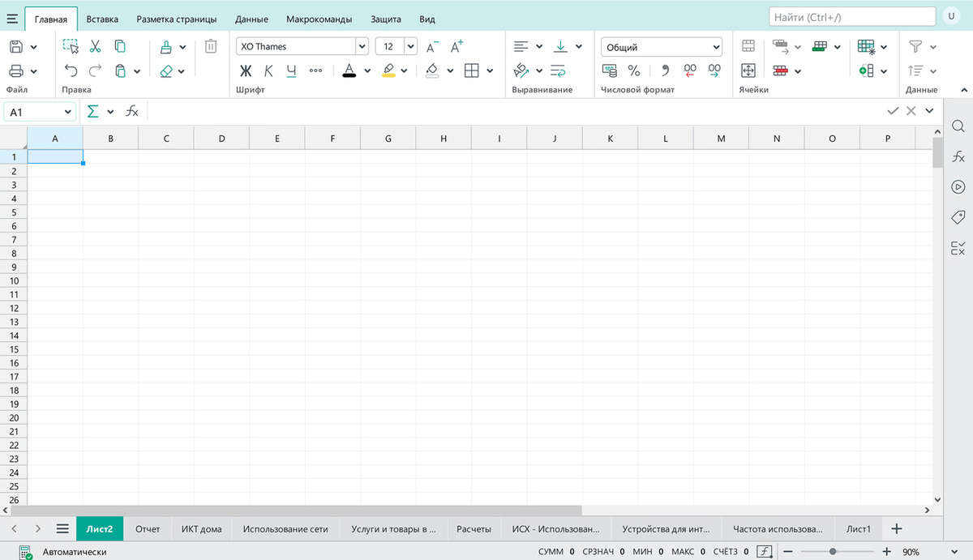Toggle italic К formatting
Viewport: 973px width, 560px height.
click(x=268, y=71)
